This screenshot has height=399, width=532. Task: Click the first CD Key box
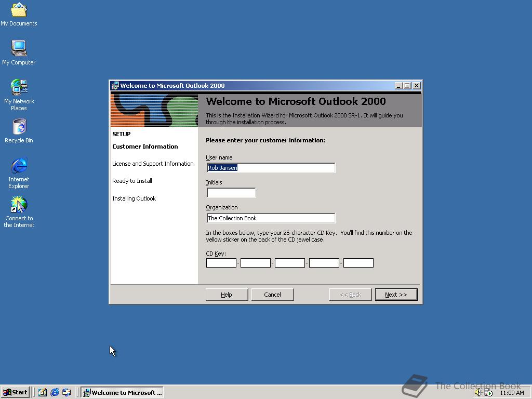(x=221, y=263)
